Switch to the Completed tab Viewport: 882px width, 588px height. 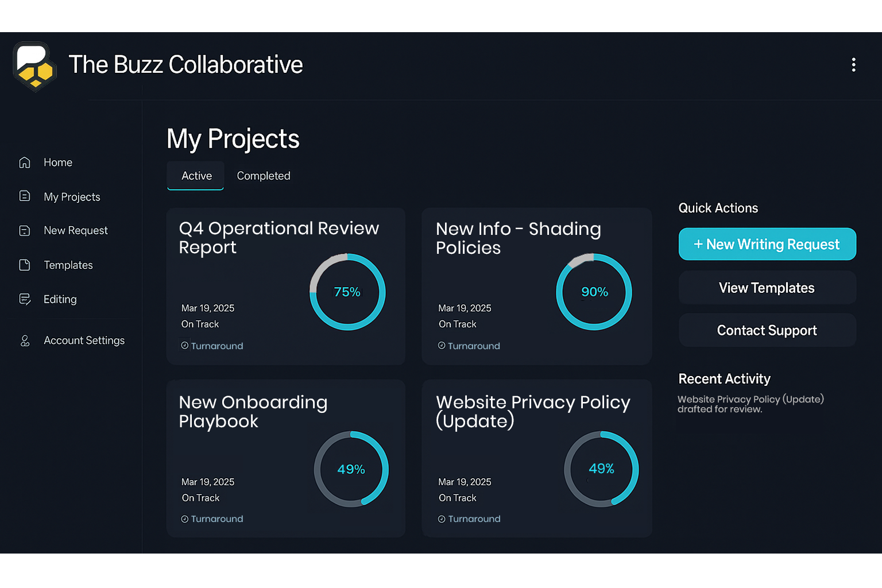[264, 176]
